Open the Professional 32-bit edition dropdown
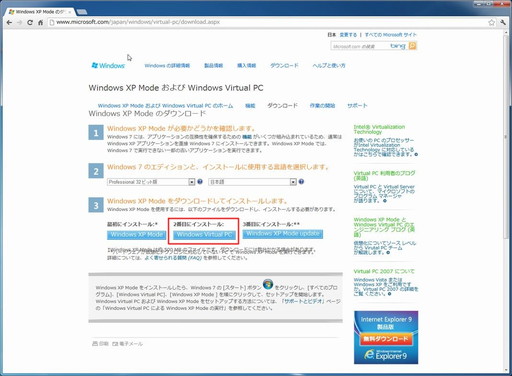This screenshot has width=512, height=376. pos(151,182)
